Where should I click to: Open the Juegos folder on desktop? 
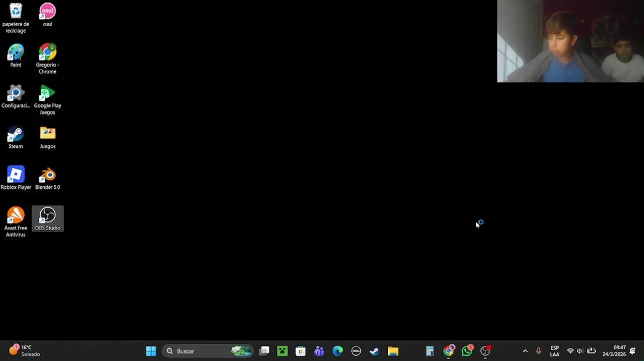(x=48, y=137)
